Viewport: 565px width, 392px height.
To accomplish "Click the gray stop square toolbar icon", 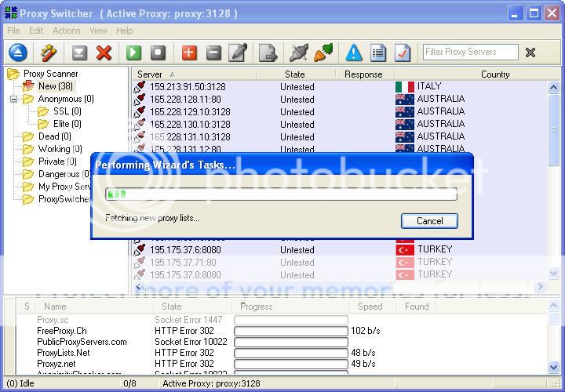I will (x=158, y=53).
